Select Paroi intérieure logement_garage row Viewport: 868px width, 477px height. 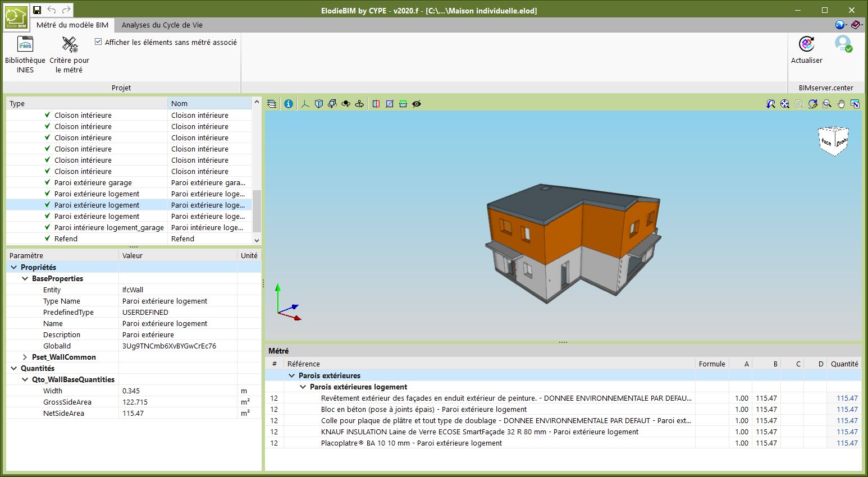coord(129,227)
